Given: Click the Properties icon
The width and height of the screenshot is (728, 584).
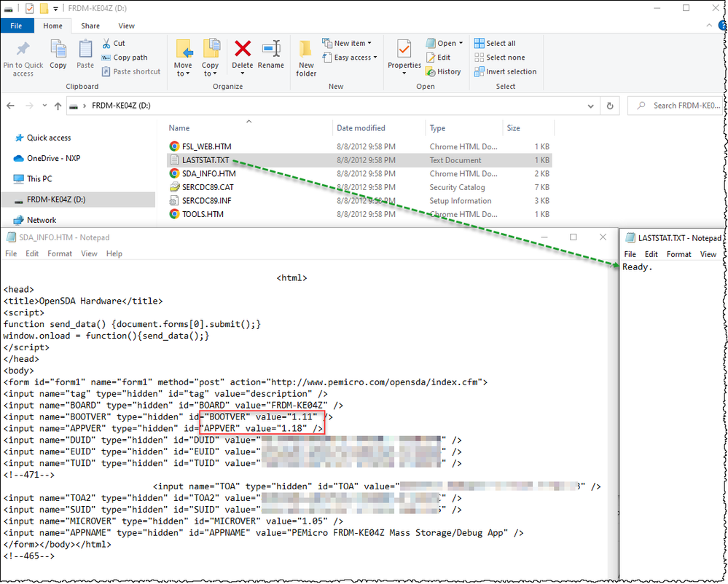Looking at the screenshot, I should (x=404, y=50).
